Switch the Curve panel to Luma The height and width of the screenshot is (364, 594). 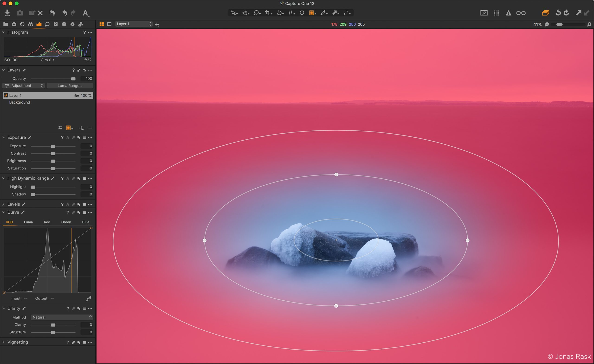[28, 222]
